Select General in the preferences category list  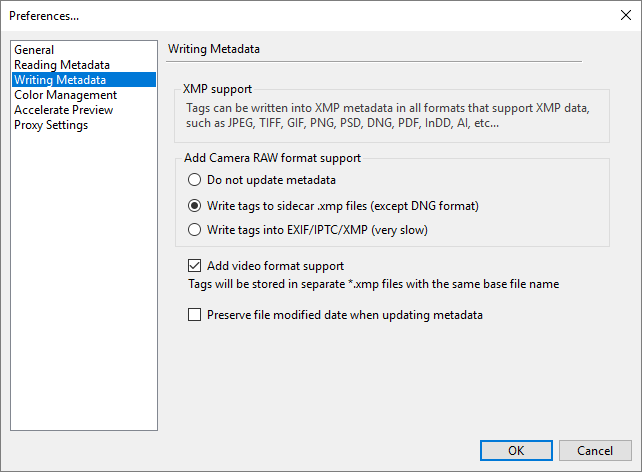(34, 50)
